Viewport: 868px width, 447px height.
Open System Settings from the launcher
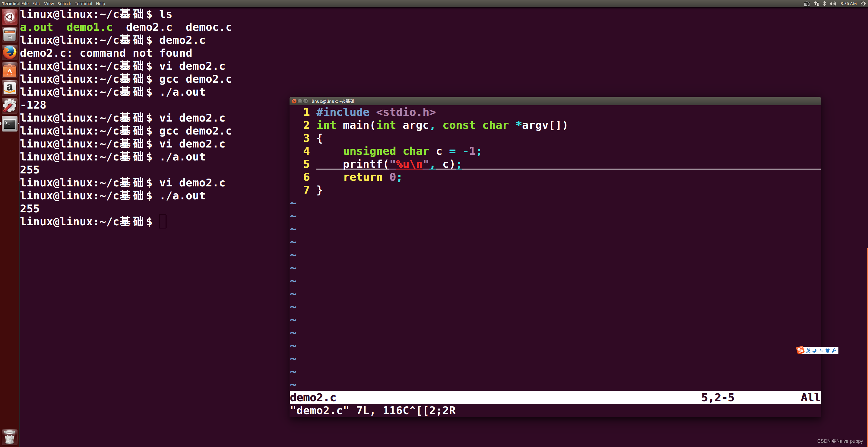point(9,106)
